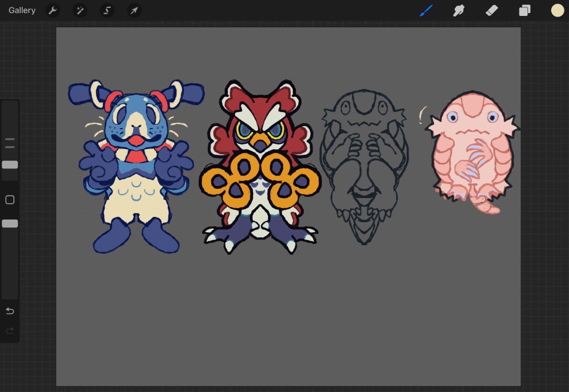Screen dimensions: 569x392
Task: Select the Smudge tool
Action: coord(459,11)
